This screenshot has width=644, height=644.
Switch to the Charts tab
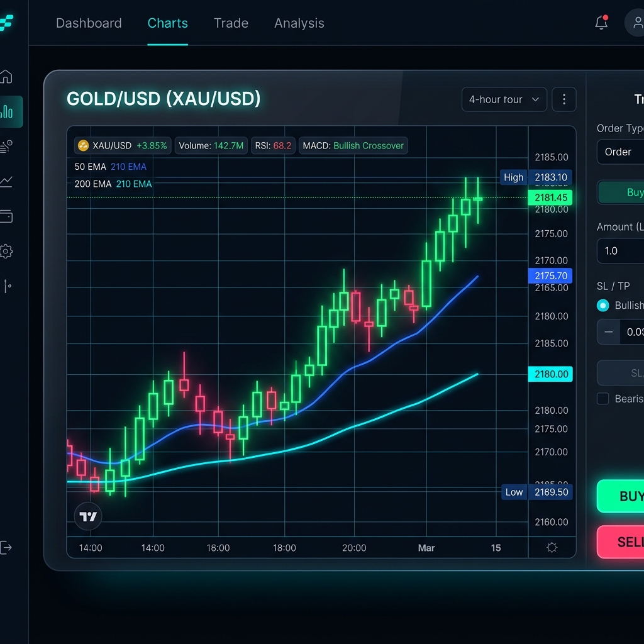tap(167, 23)
